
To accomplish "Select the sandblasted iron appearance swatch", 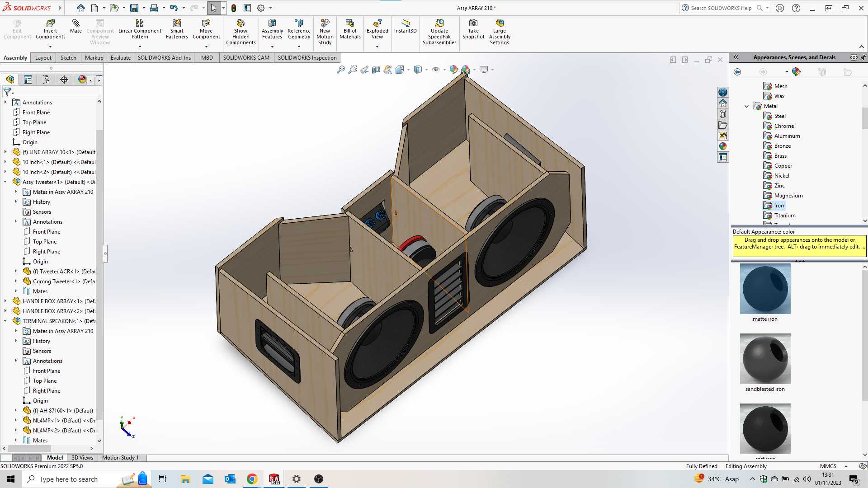I will [765, 359].
